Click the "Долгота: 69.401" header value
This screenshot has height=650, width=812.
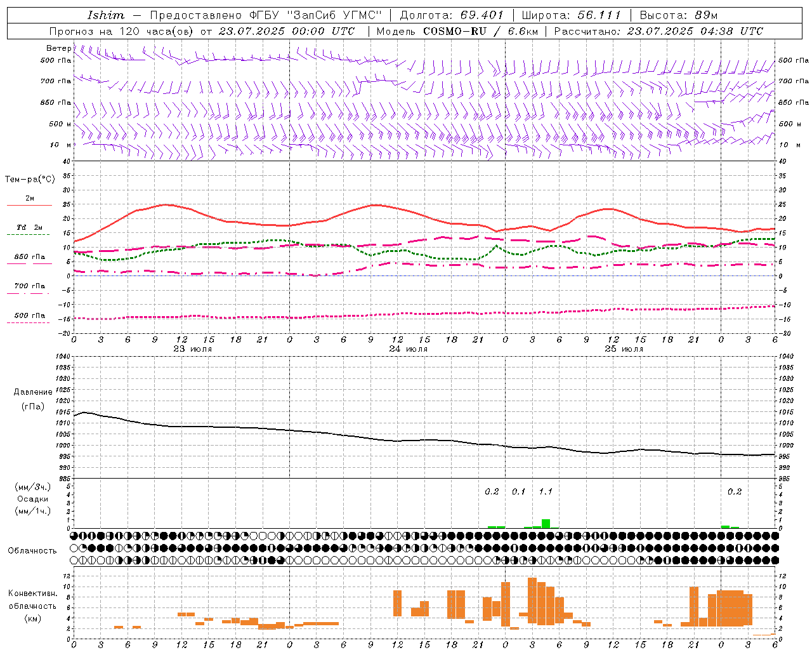click(x=452, y=15)
